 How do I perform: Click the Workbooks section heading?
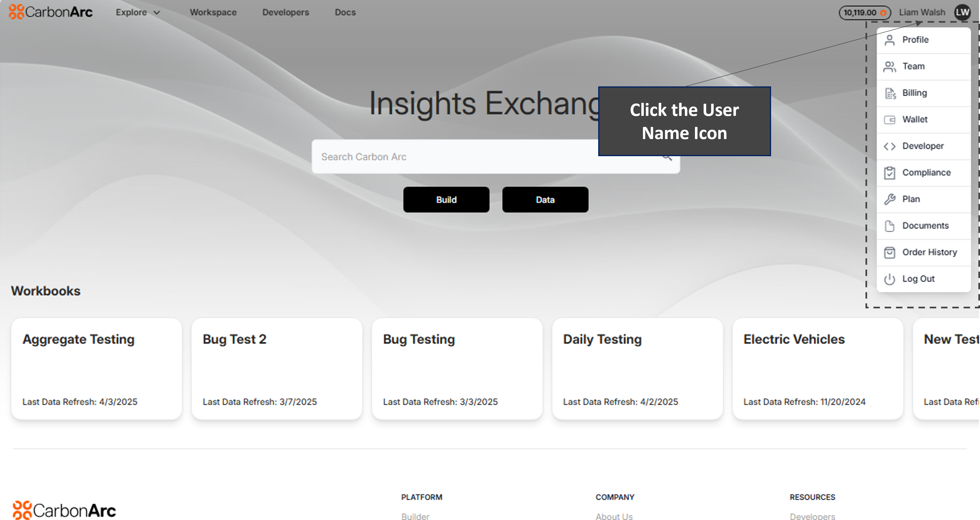click(x=46, y=291)
